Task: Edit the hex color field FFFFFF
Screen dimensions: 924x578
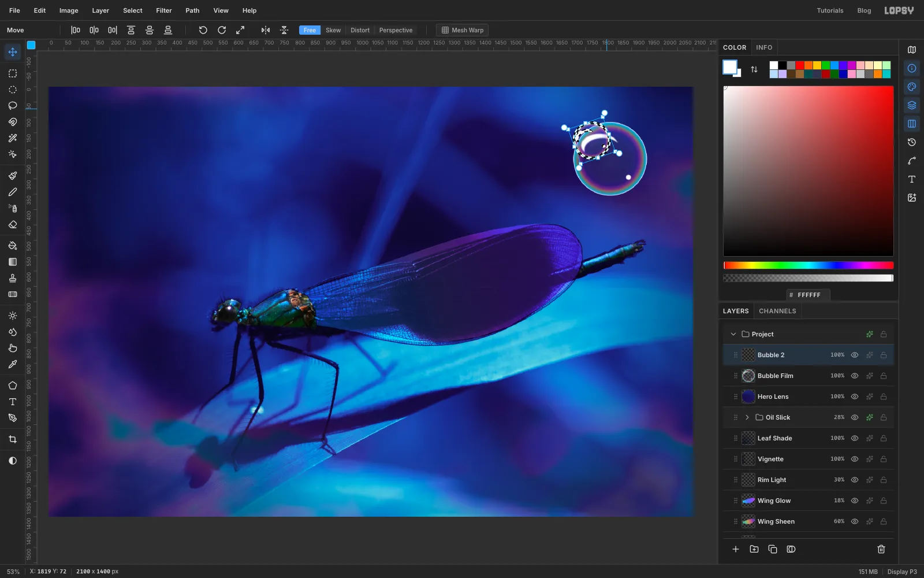Action: click(x=808, y=295)
